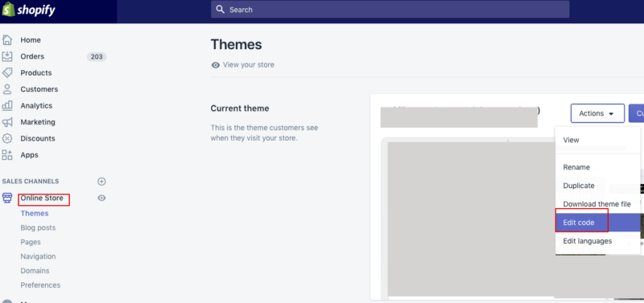Focus the Search input field
This screenshot has width=644, height=303.
390,9
